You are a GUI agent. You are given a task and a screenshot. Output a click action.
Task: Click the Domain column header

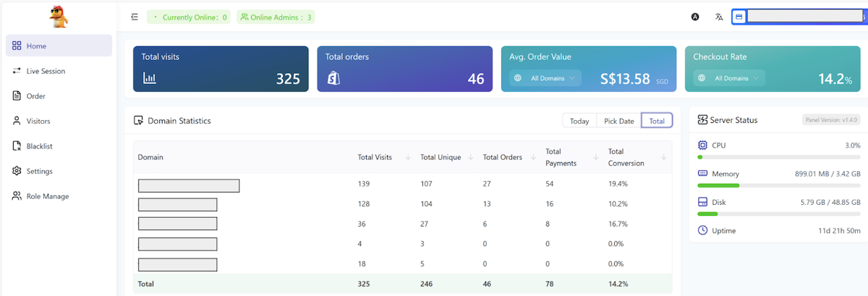click(x=150, y=157)
